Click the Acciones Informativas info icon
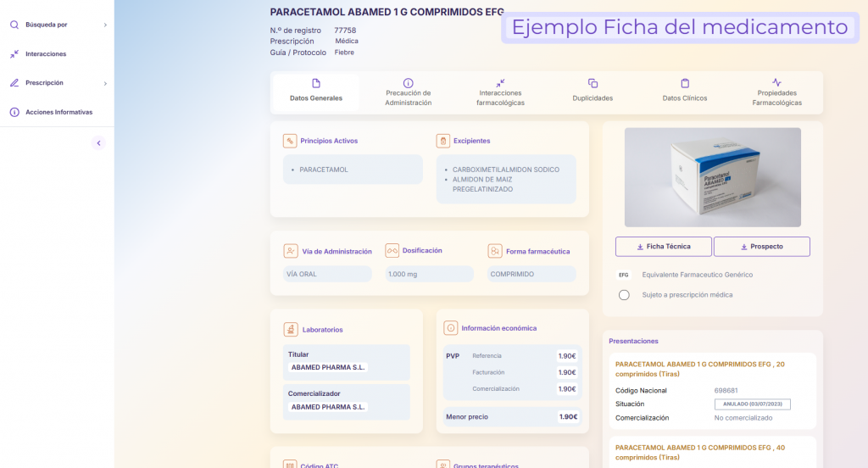Viewport: 868px width, 468px height. pos(14,112)
